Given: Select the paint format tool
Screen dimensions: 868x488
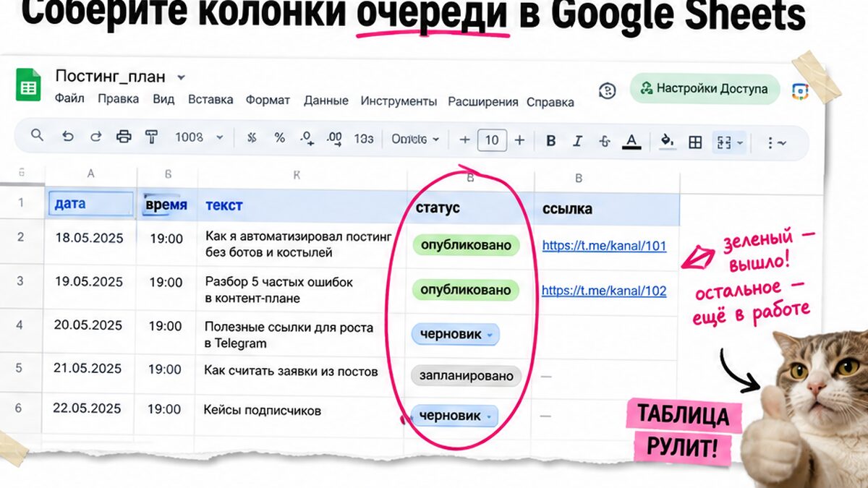Looking at the screenshot, I should 151,137.
